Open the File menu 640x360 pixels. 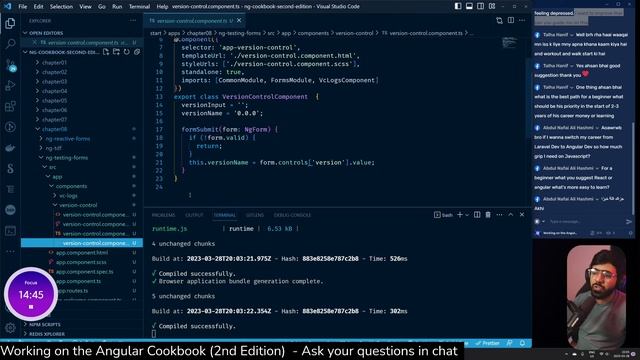click(x=23, y=7)
